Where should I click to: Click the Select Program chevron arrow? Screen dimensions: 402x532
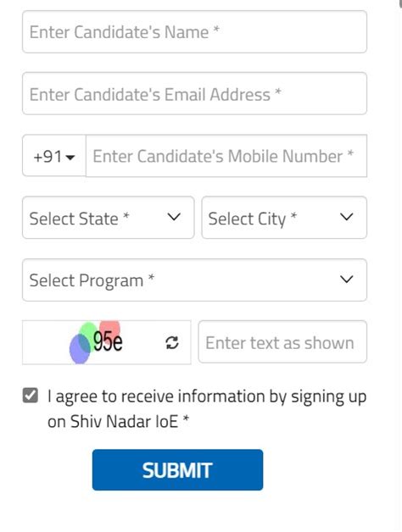(x=347, y=280)
